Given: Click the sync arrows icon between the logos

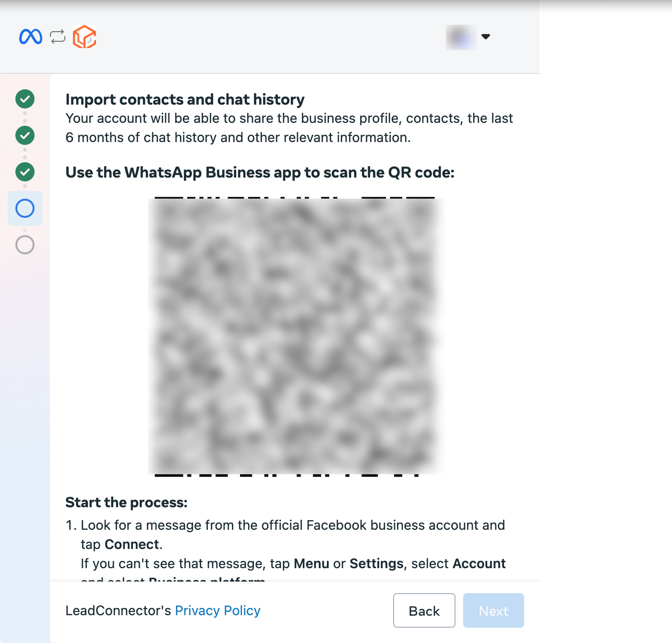Looking at the screenshot, I should coord(58,36).
